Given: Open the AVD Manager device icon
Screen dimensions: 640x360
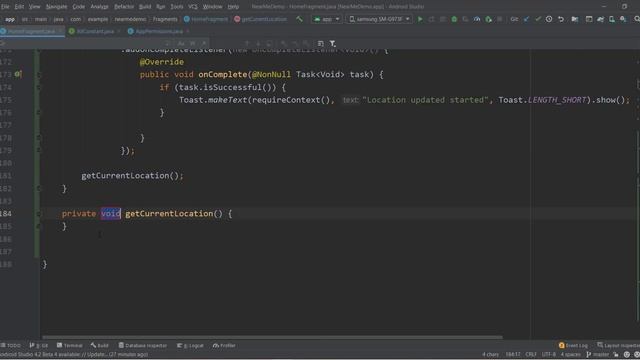Looking at the screenshot, I should pyautogui.click(x=611, y=19).
